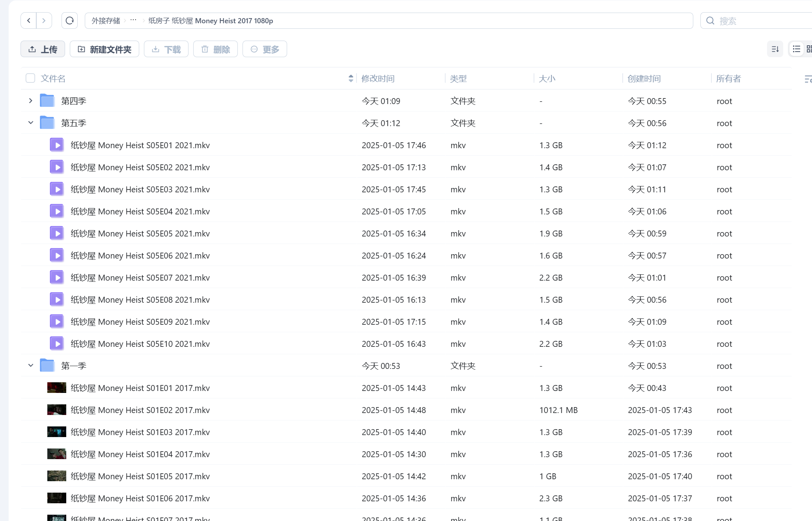Refresh the current folder listing

(x=69, y=20)
